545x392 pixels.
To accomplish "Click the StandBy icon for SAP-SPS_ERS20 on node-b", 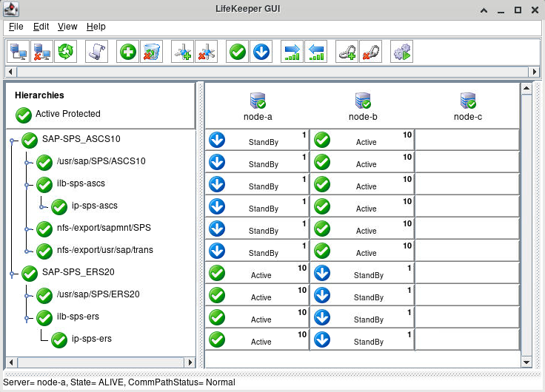I will point(322,273).
